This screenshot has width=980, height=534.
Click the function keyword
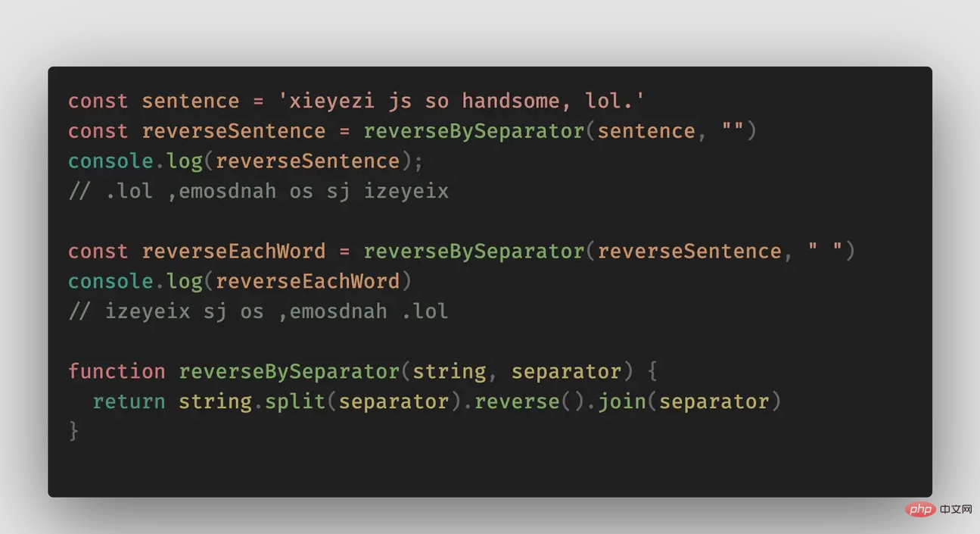coord(117,371)
